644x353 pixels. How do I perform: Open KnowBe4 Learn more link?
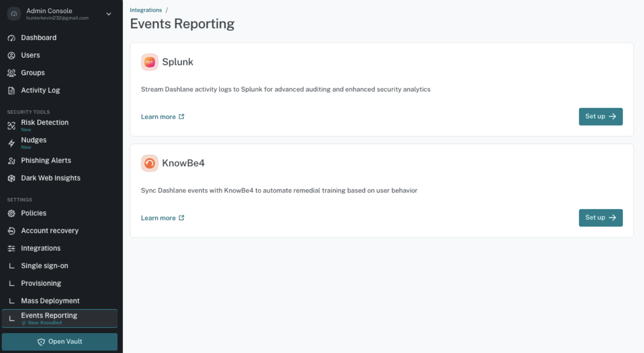point(163,218)
